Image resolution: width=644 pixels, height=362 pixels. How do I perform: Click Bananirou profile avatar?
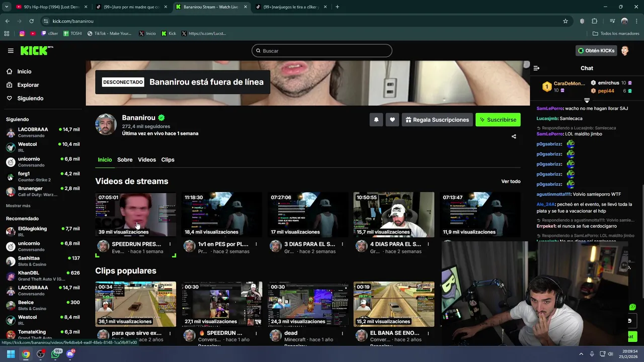click(x=106, y=124)
